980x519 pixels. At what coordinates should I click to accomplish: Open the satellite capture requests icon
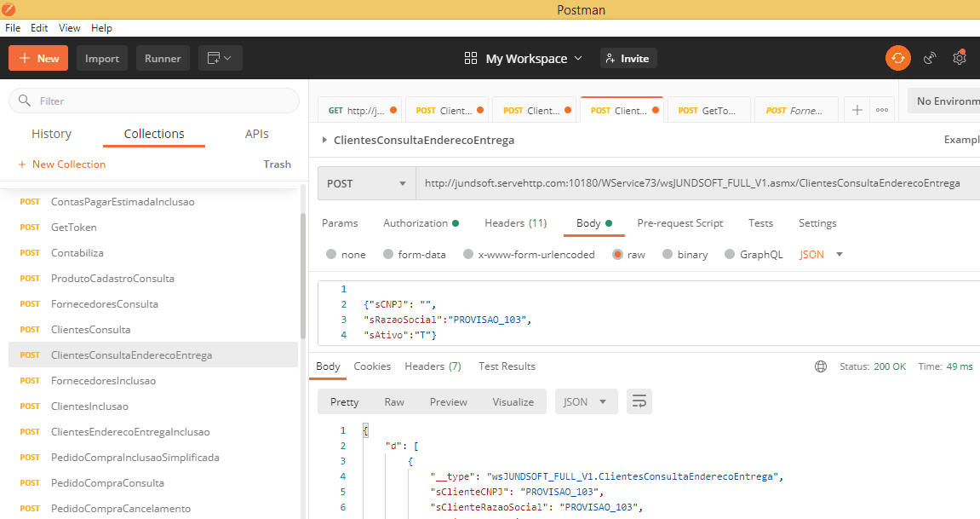click(930, 58)
